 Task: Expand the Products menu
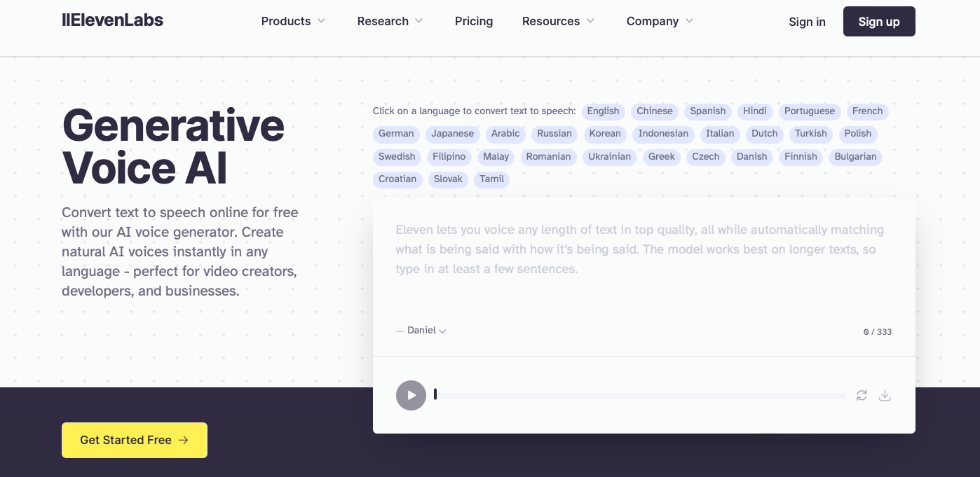coord(293,21)
